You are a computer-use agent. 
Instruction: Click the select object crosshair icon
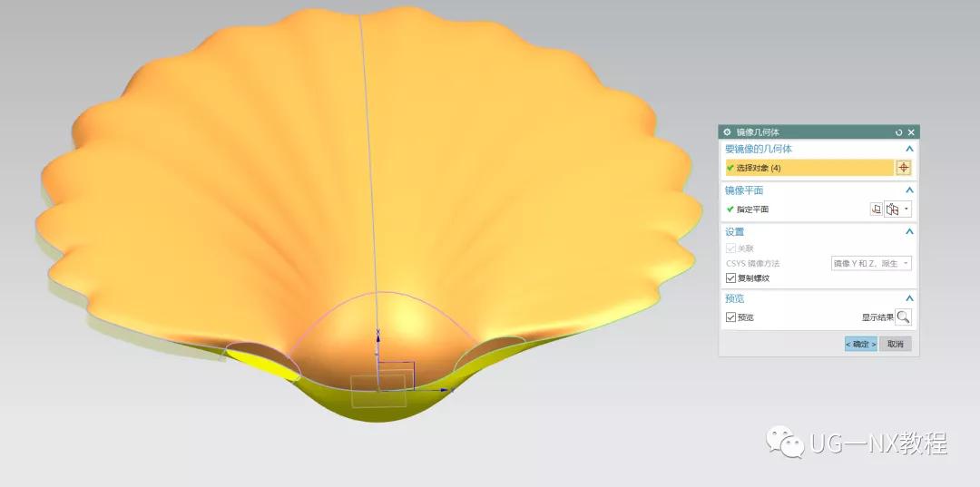coord(904,168)
